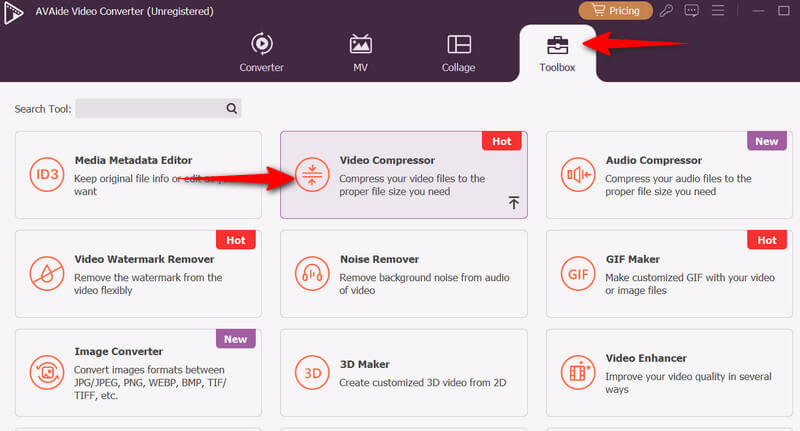The height and width of the screenshot is (431, 800).
Task: Click New badge on Image Converter
Action: coord(236,339)
